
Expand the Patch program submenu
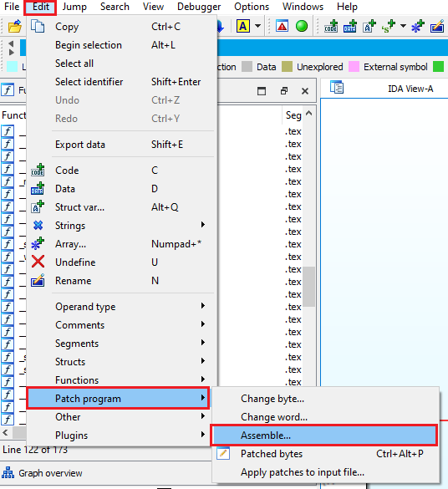(x=118, y=398)
